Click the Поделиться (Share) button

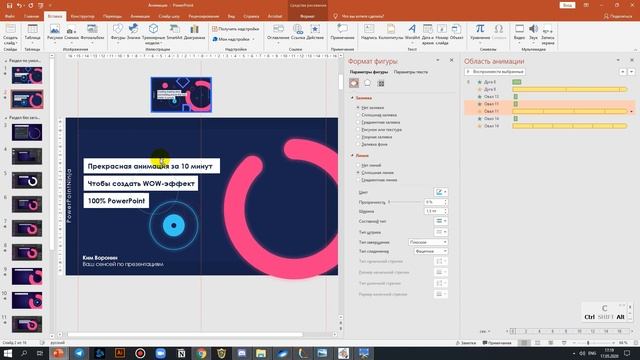(618, 16)
